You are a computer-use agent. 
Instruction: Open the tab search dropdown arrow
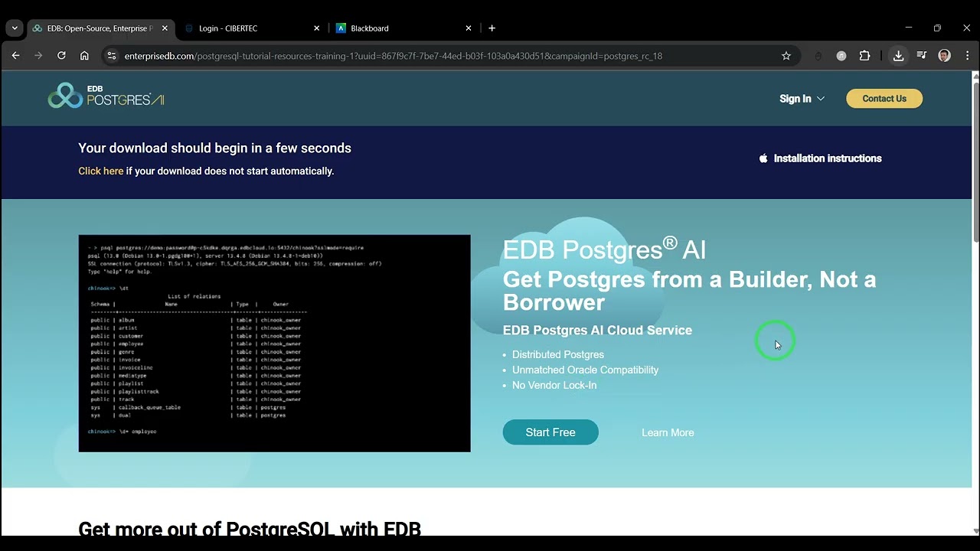tap(14, 28)
